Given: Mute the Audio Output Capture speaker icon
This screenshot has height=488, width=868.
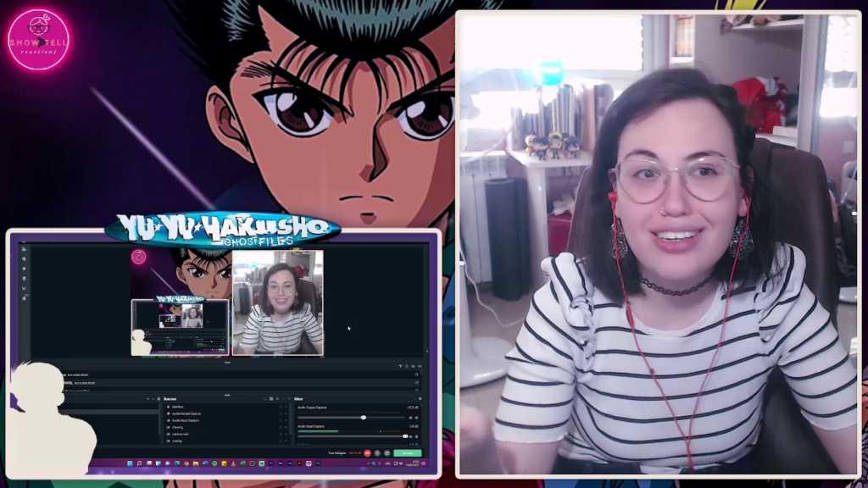Looking at the screenshot, I should [x=412, y=417].
